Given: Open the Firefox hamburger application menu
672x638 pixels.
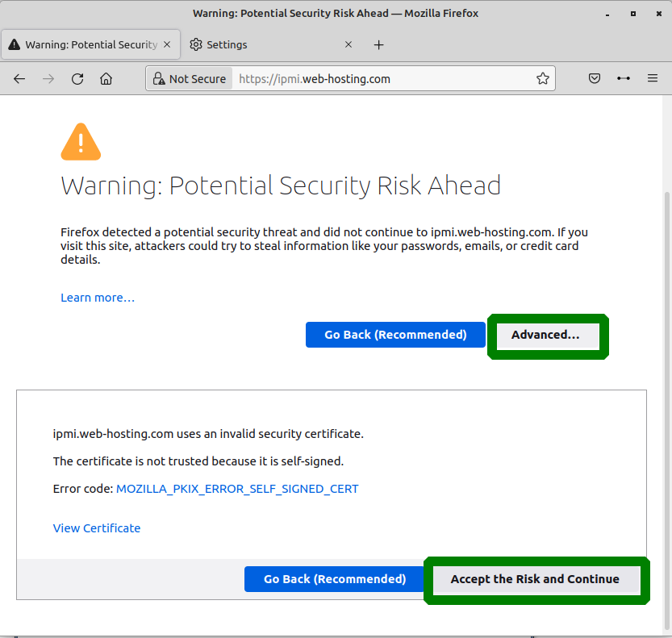Looking at the screenshot, I should 653,79.
